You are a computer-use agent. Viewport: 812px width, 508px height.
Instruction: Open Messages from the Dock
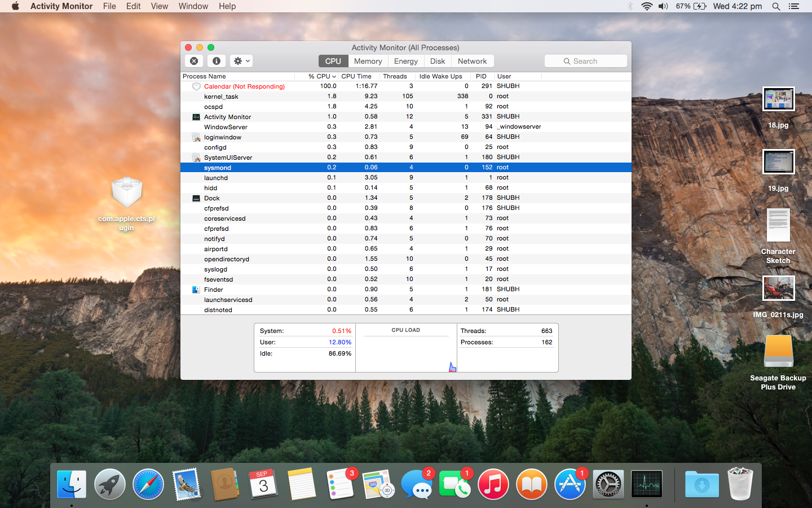[417, 484]
